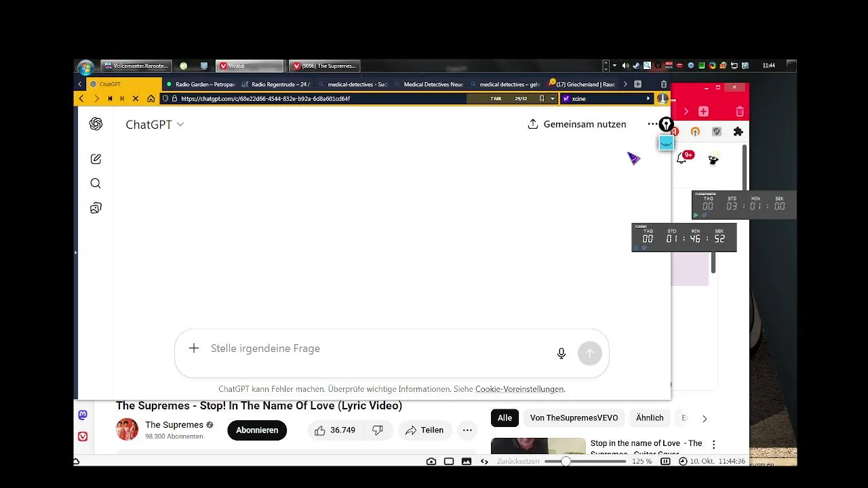
Task: Click the volume speaker tray icon
Action: click(625, 66)
